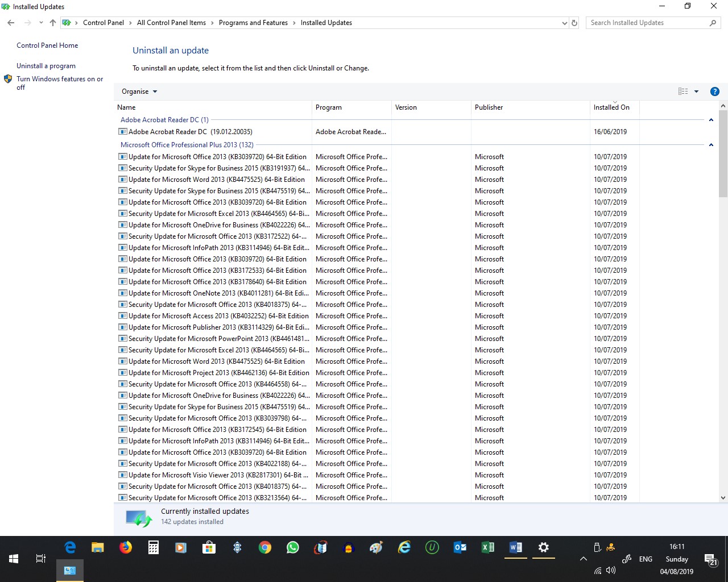728x582 pixels.
Task: Go back using the back arrow
Action: coord(11,23)
